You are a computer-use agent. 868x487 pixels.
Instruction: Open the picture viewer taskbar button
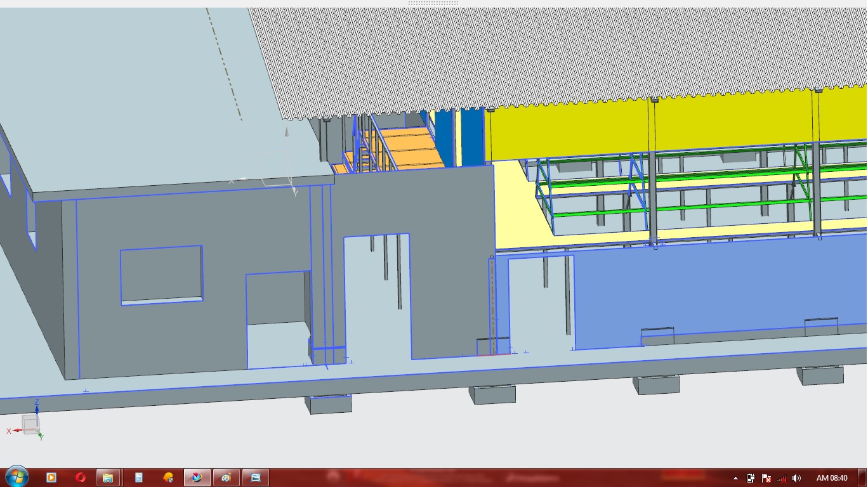click(x=256, y=477)
